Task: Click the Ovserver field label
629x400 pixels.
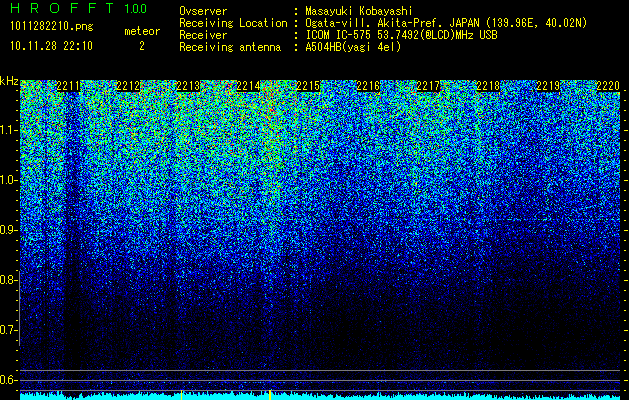Action: coord(203,12)
